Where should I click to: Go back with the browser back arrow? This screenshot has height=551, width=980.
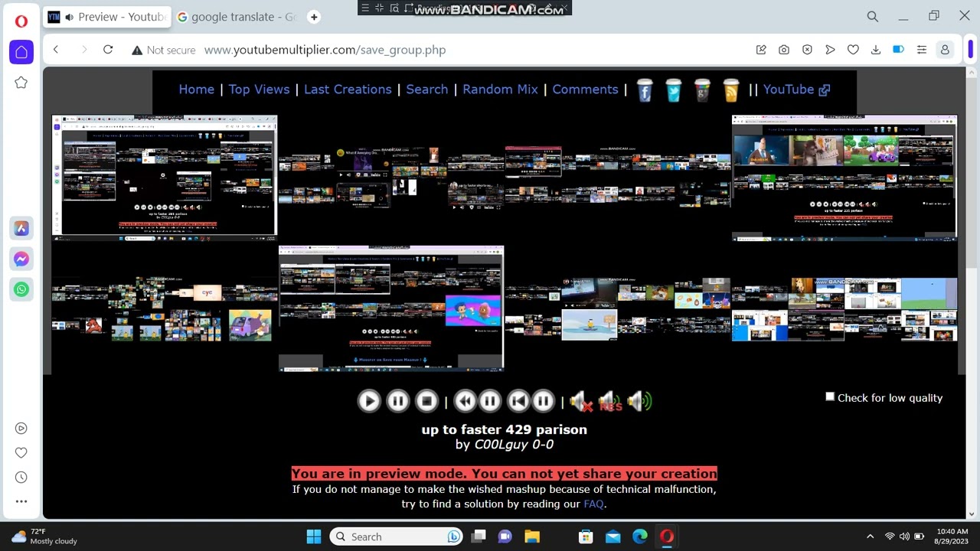(x=56, y=50)
